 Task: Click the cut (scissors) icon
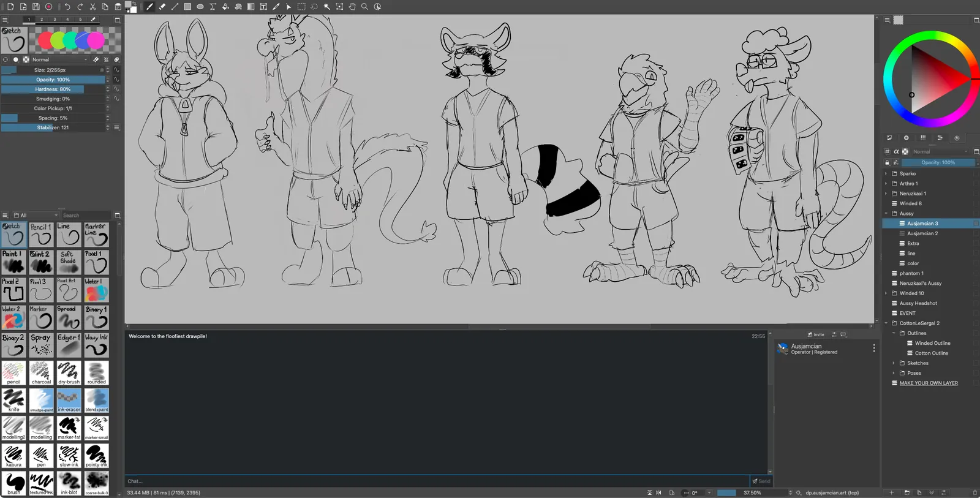92,7
